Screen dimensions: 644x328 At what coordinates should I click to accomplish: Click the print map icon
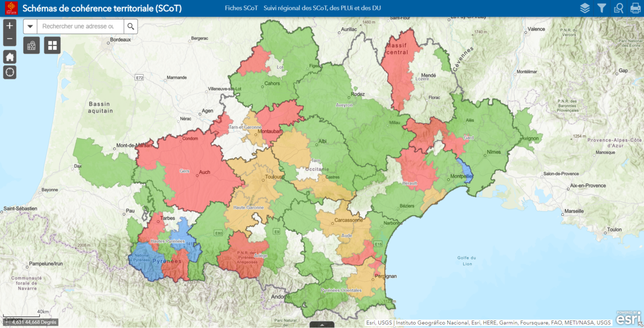click(635, 8)
